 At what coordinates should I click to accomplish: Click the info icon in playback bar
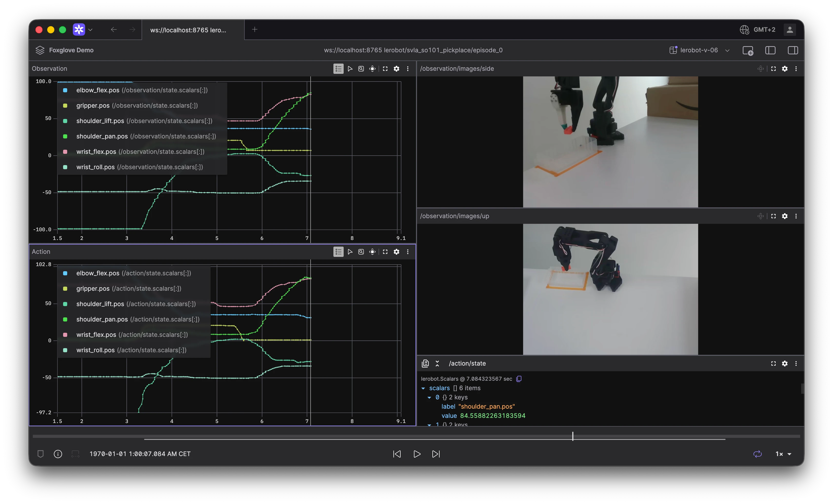58,454
